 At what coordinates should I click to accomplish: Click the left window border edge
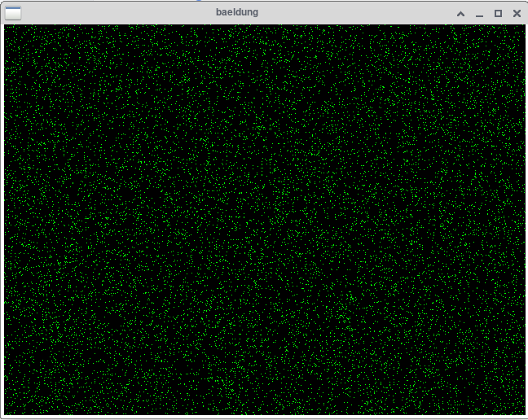tap(2, 220)
